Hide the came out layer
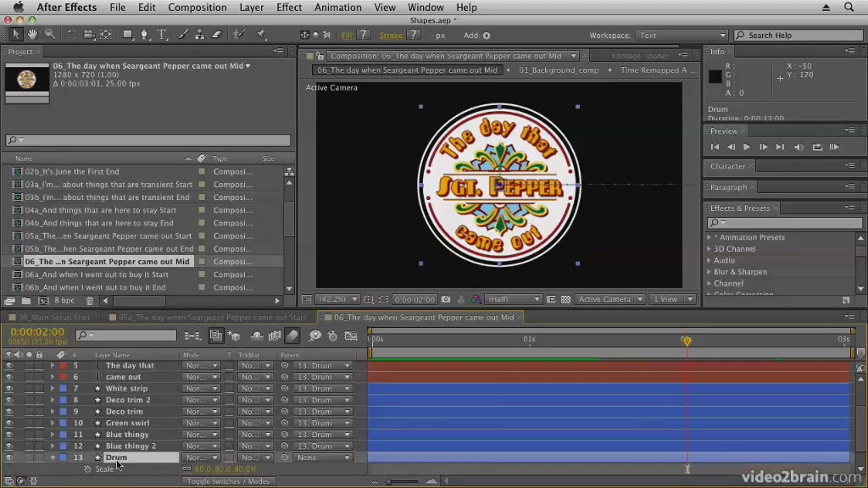 pyautogui.click(x=8, y=377)
